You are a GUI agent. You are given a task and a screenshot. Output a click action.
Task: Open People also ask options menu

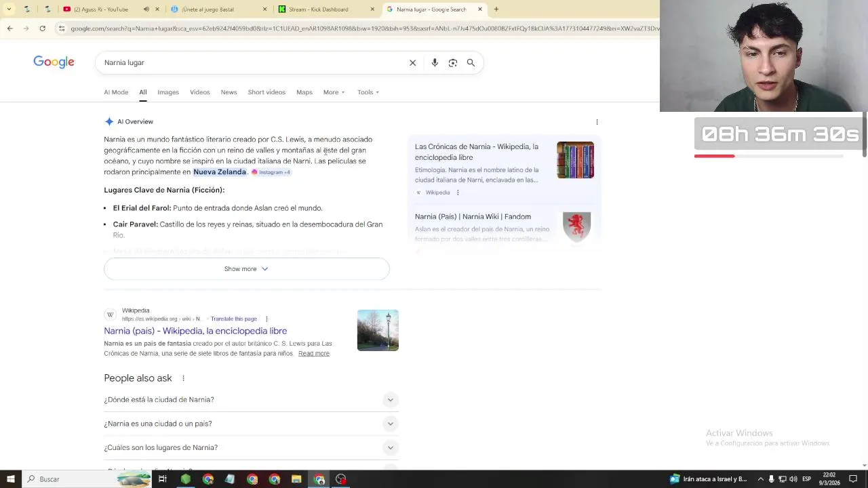tap(183, 378)
